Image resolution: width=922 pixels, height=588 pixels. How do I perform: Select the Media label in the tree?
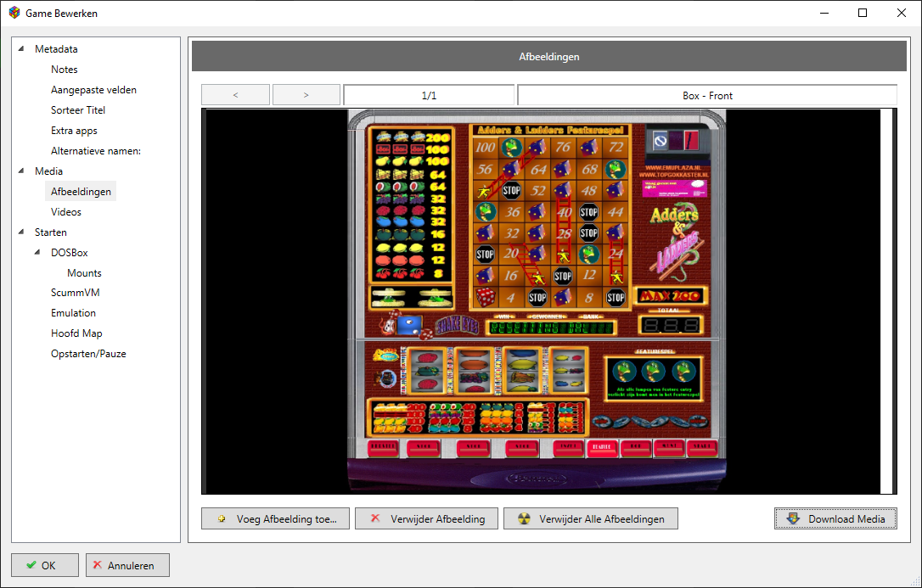48,171
